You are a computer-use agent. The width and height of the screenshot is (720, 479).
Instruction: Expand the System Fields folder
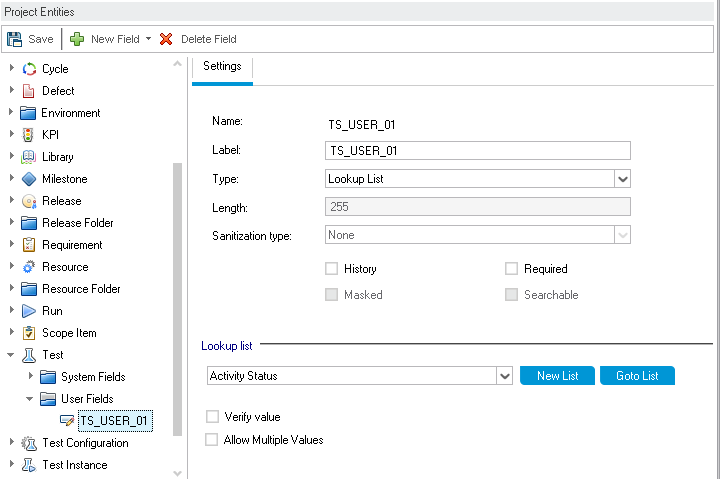point(31,377)
